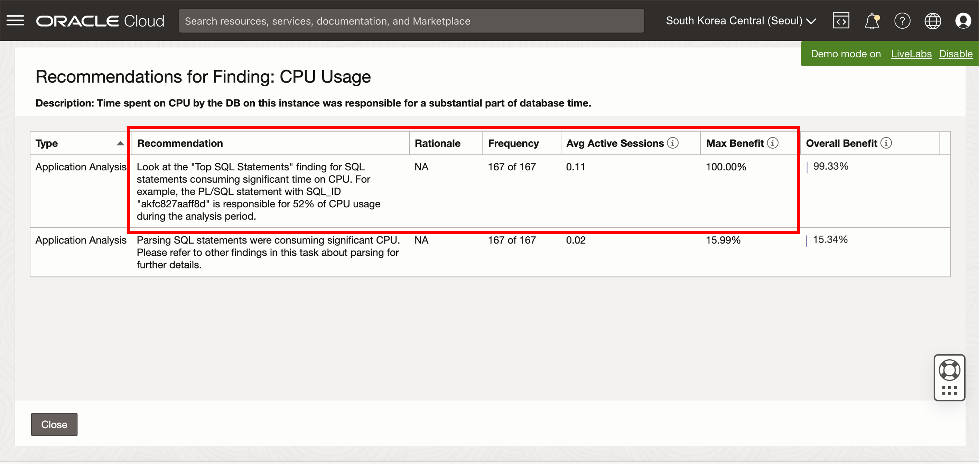Click the Oracle Cloud logo
This screenshot has height=464, width=980.
pyautogui.click(x=100, y=21)
